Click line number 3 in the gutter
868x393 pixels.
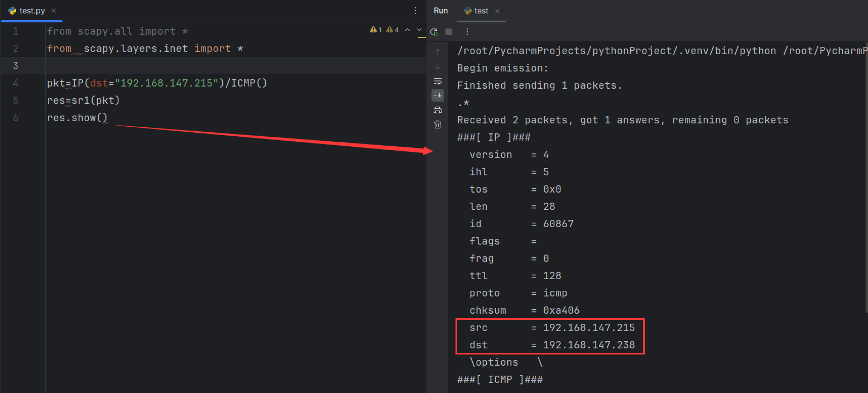click(16, 66)
